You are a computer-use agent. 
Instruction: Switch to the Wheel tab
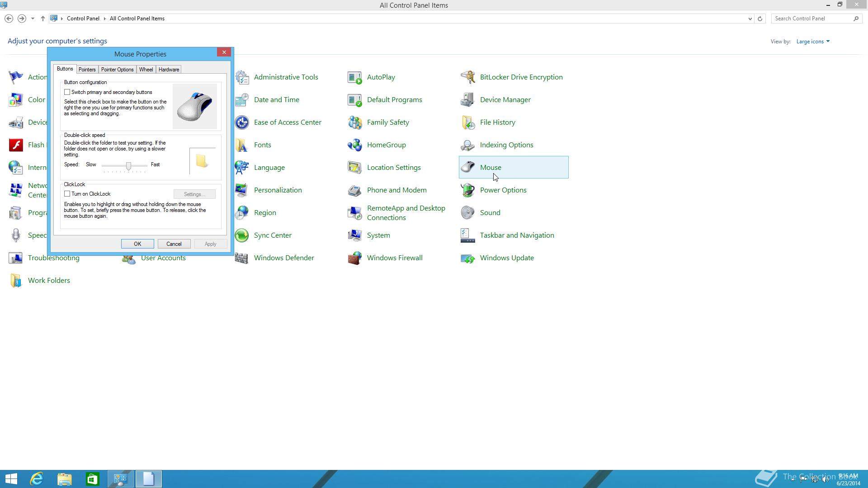[146, 70]
